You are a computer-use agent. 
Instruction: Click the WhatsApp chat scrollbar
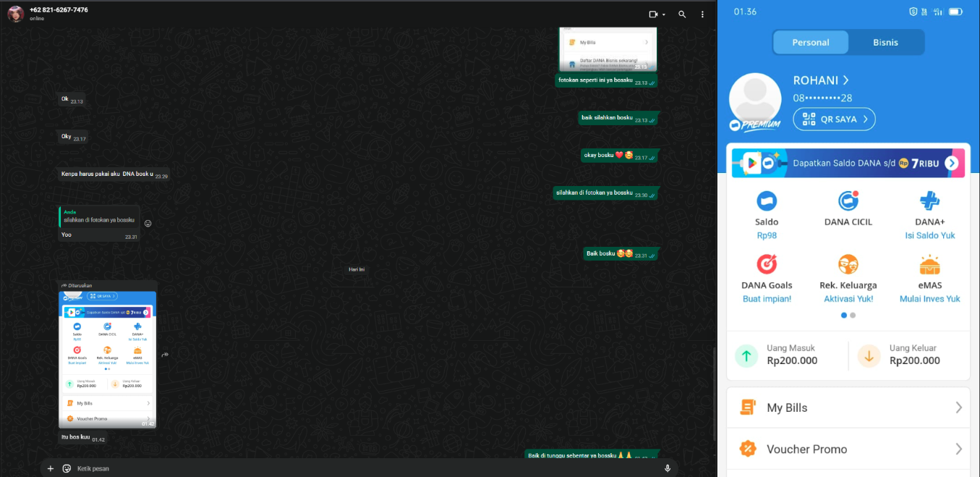(x=715, y=394)
